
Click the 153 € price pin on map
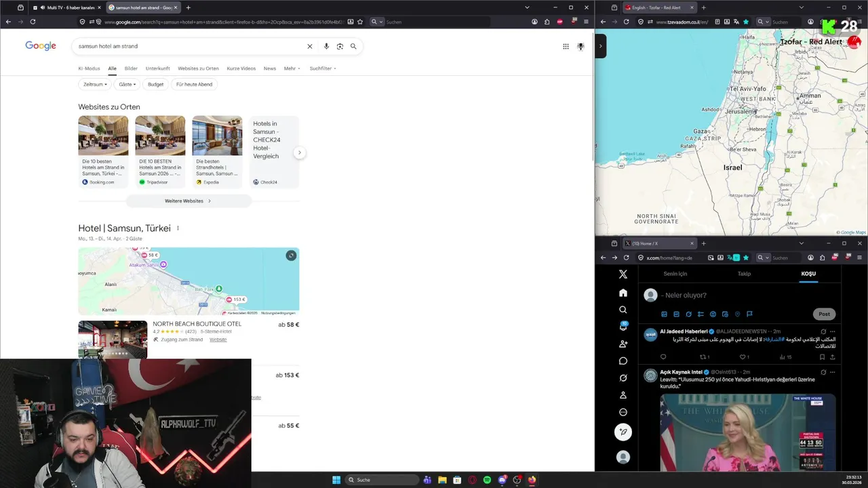pos(235,300)
